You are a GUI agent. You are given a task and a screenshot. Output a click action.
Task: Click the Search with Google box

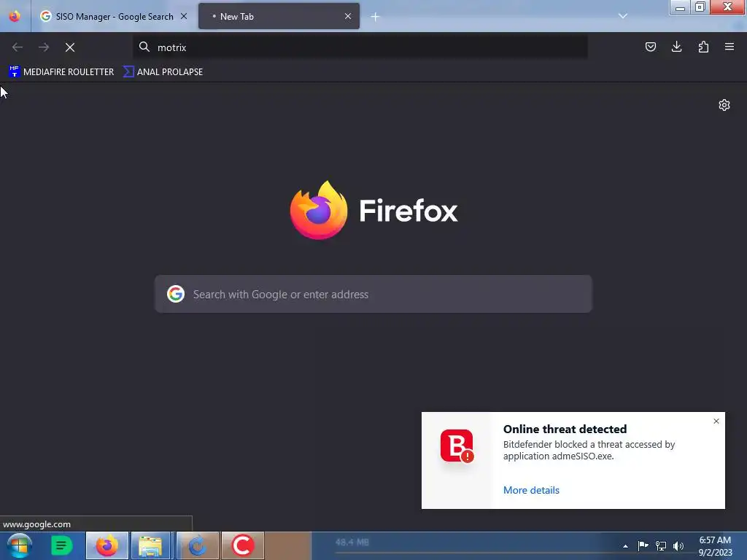373,294
